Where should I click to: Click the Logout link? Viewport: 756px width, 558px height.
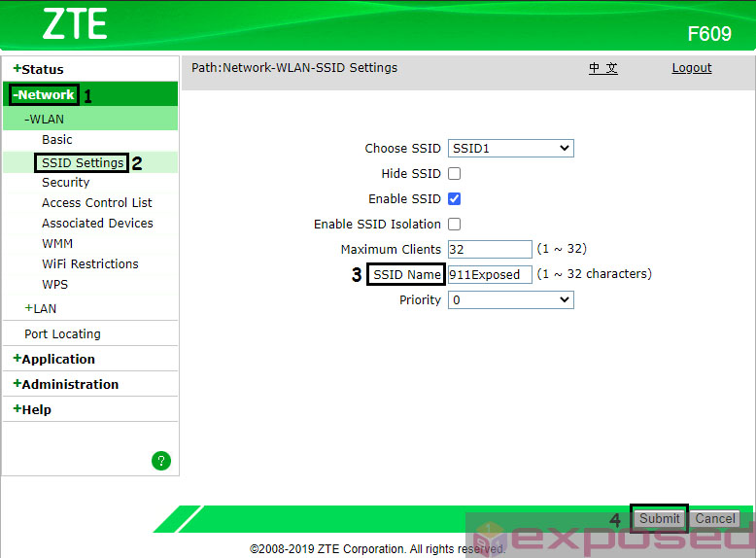pyautogui.click(x=692, y=68)
